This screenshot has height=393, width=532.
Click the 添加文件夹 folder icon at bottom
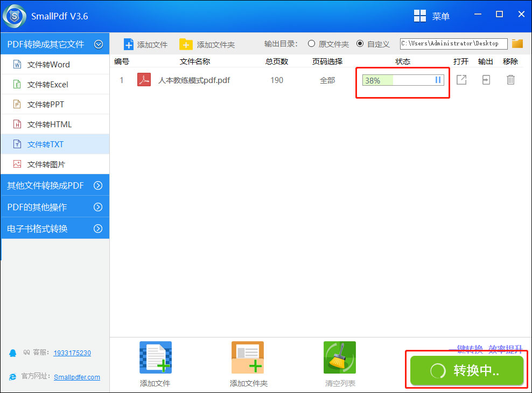pyautogui.click(x=247, y=357)
